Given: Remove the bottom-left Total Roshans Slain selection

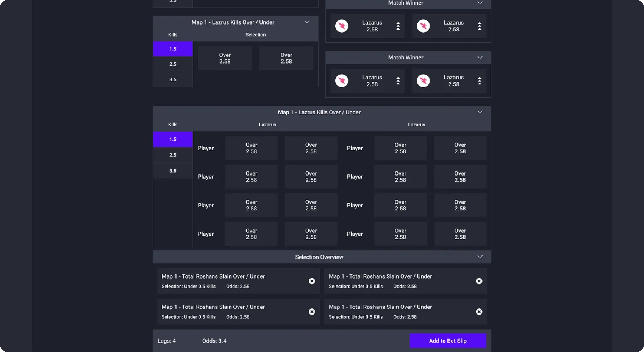Looking at the screenshot, I should (312, 312).
